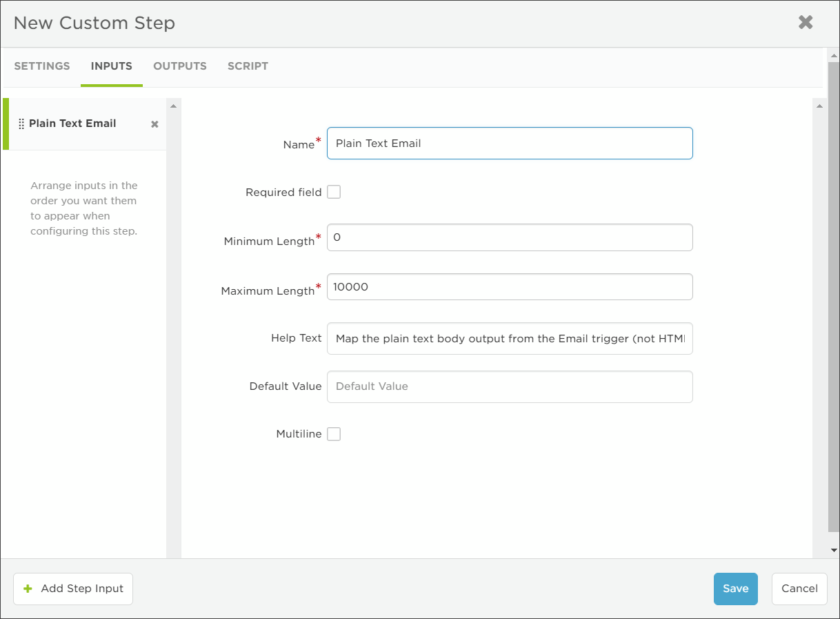Image resolution: width=840 pixels, height=619 pixels.
Task: Click the New Custom Step title
Action: [94, 23]
